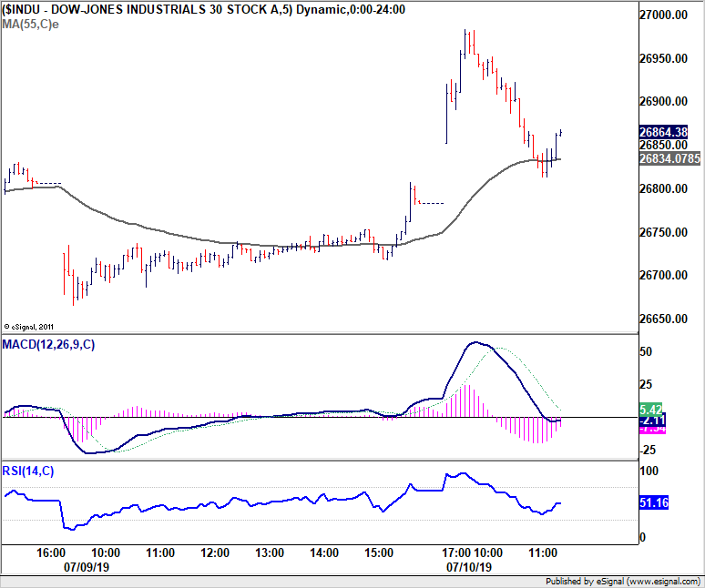Click the moving average value 26834.0785

669,158
